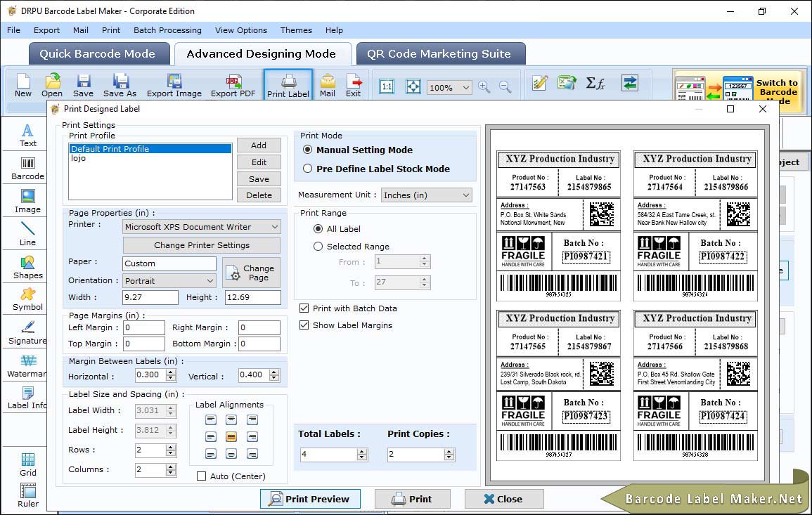Select the Symbol tool in sidebar
This screenshot has width=812, height=515.
point(27,300)
